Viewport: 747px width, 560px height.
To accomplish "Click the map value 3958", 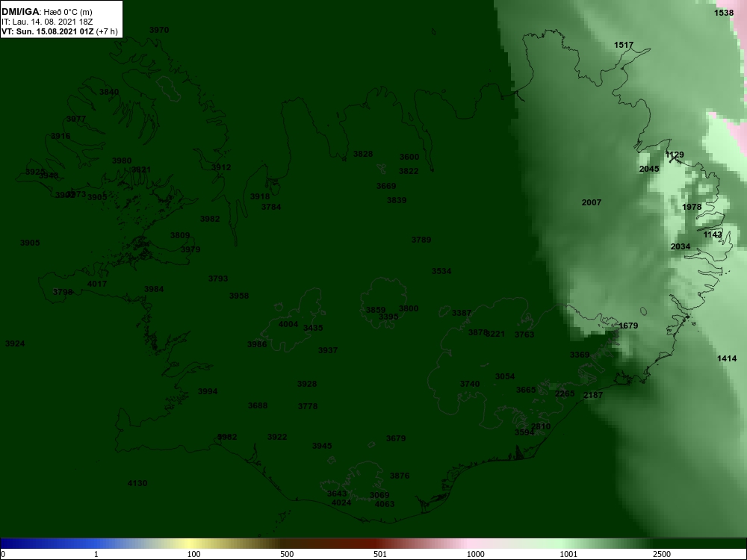I will 239,296.
